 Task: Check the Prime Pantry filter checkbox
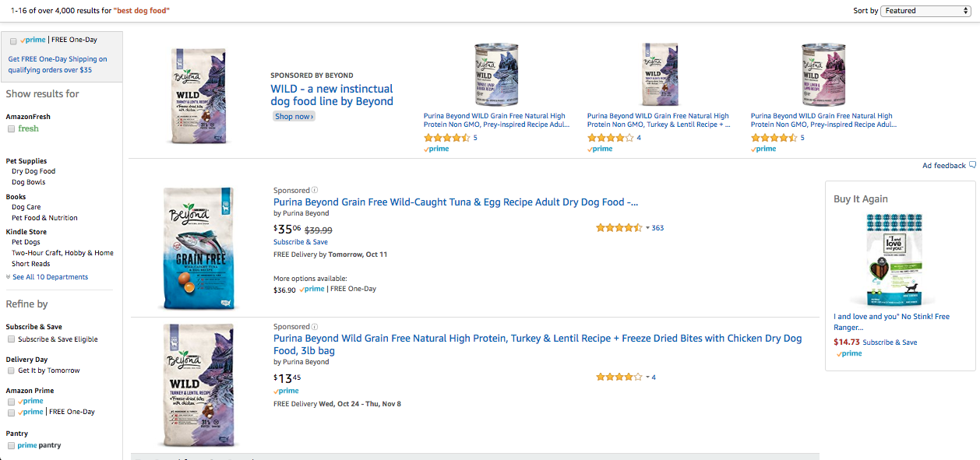(x=11, y=446)
